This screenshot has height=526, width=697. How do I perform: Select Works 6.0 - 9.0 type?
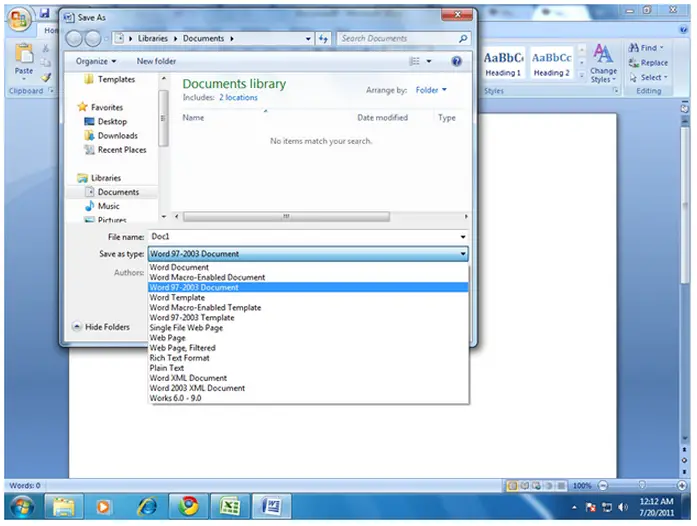click(x=308, y=398)
